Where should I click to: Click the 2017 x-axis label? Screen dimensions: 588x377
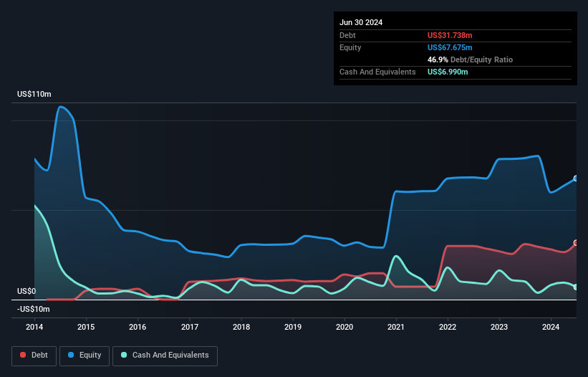click(x=190, y=327)
